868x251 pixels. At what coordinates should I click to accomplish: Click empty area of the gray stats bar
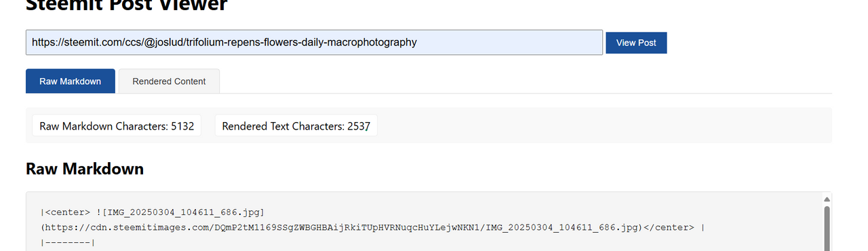point(604,125)
